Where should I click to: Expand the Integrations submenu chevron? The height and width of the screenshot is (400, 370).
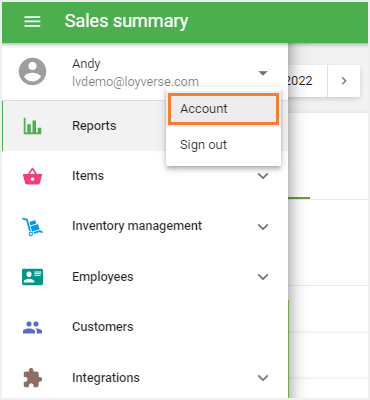[x=263, y=378]
